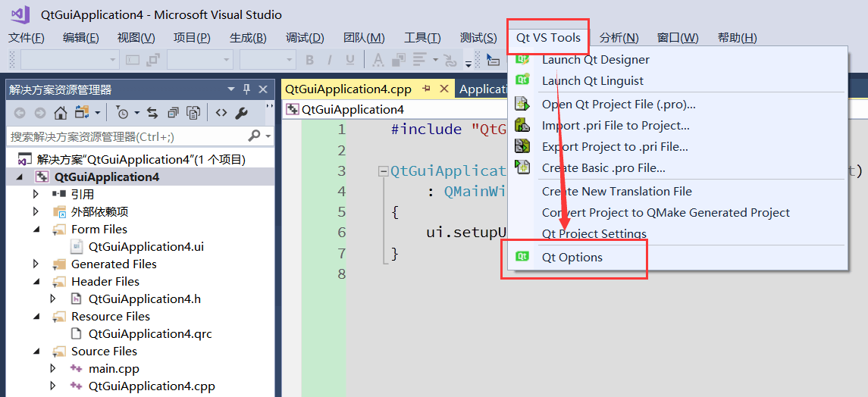Click the pending changes filter clock icon
The image size is (868, 397).
122,113
